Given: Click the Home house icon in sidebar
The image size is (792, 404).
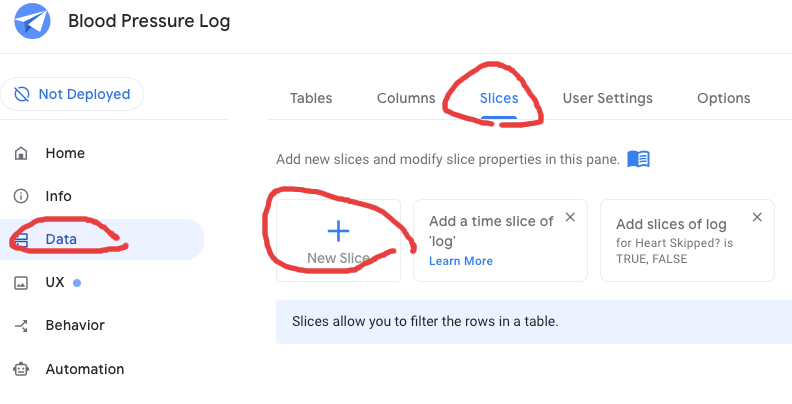Looking at the screenshot, I should 21,153.
